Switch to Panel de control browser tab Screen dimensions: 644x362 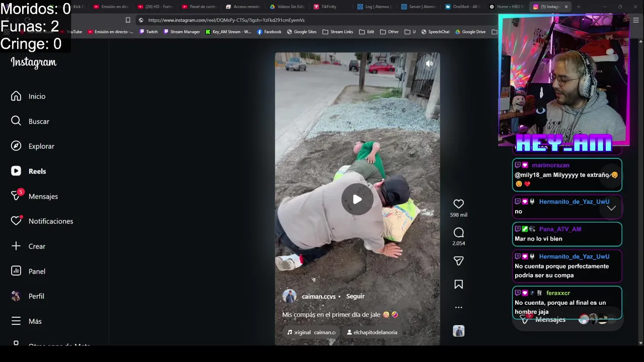(199, 7)
